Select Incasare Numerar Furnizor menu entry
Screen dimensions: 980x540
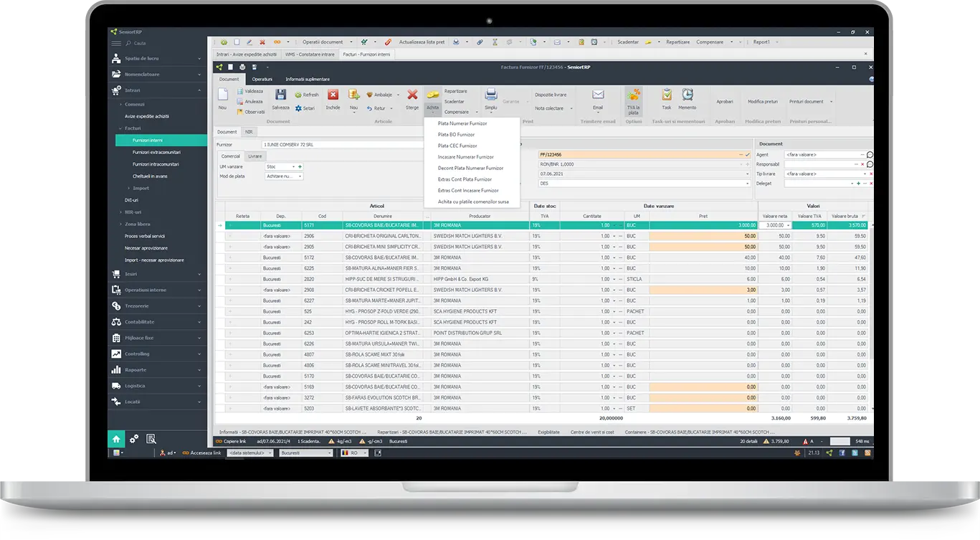point(465,156)
